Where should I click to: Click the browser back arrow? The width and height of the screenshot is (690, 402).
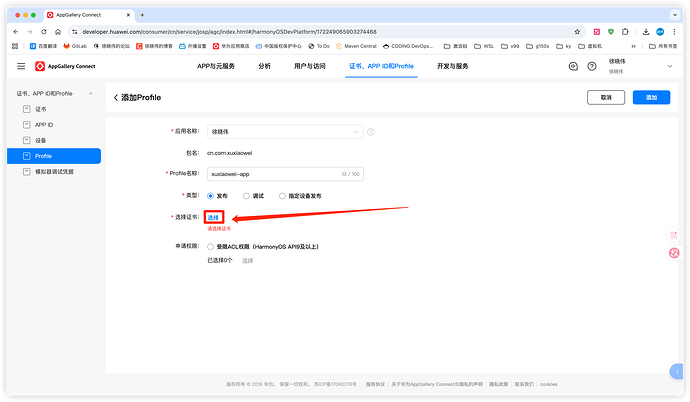[x=16, y=32]
